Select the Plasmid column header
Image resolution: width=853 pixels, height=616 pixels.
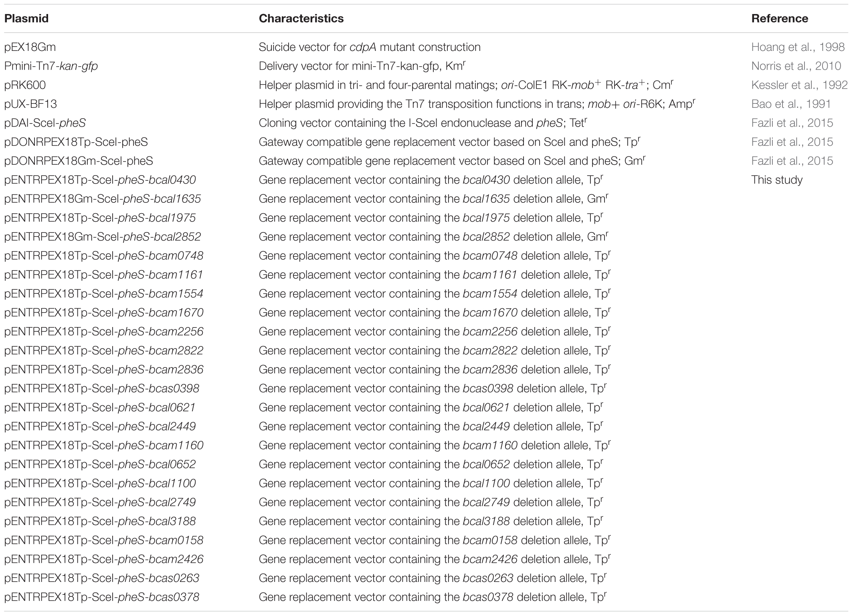click(x=26, y=18)
